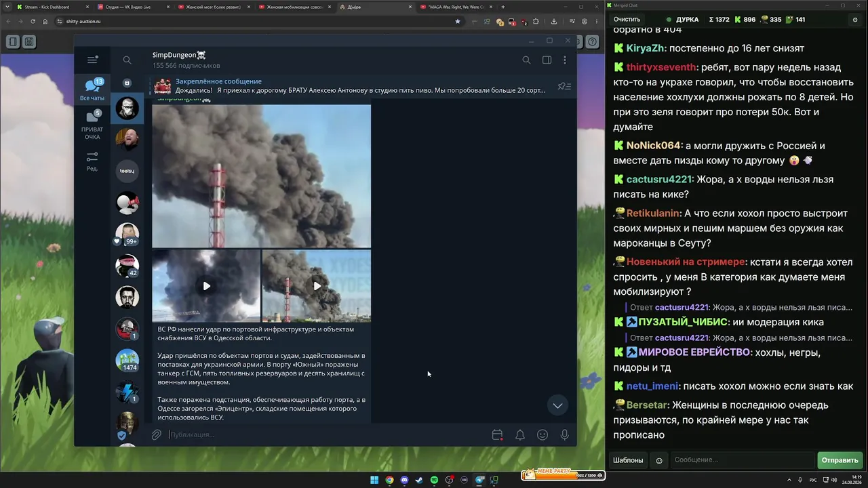Go to the browser home page
The width and height of the screenshot is (868, 488).
[x=45, y=21]
